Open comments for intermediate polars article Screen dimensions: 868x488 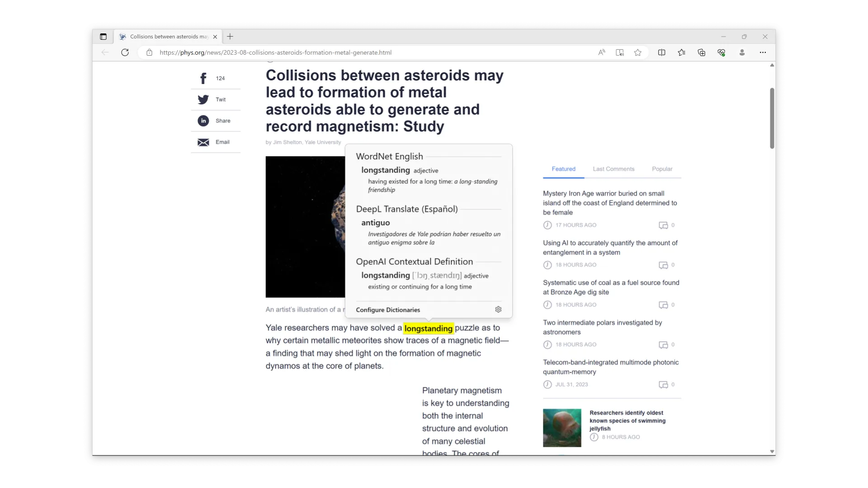(x=666, y=345)
